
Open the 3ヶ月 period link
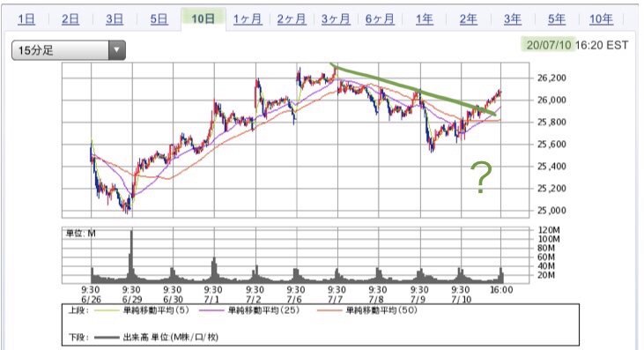click(336, 19)
